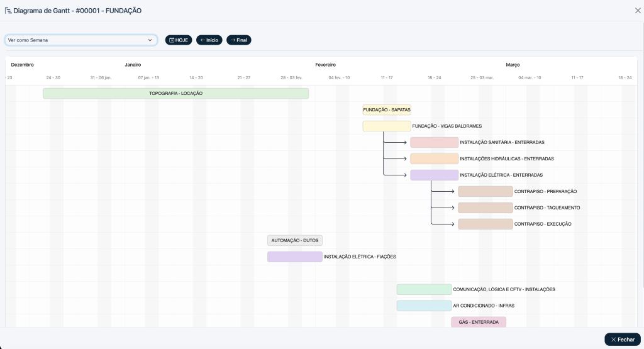This screenshot has height=349, width=644.
Task: Click the '04 mar. - 10' week header
Action: [530, 77]
